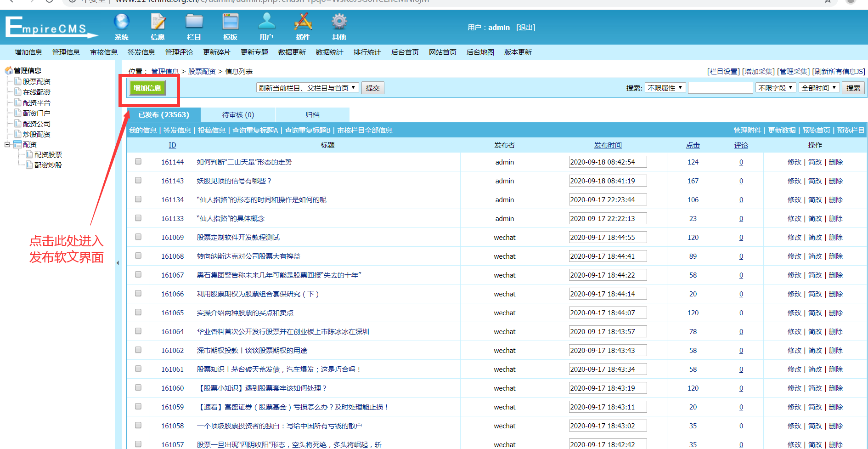Screen dimensions: 868x449
Task: Open [栏目设置] link
Action: click(x=724, y=72)
